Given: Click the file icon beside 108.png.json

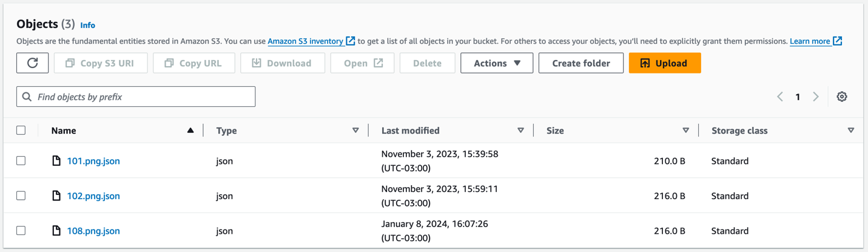Looking at the screenshot, I should (56, 231).
